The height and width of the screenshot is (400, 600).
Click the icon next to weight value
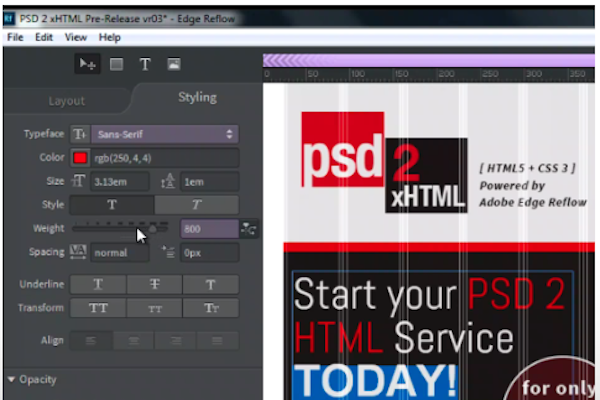249,229
